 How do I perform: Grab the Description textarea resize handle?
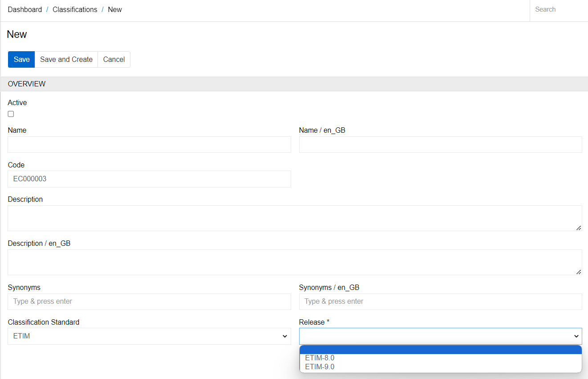[x=578, y=228]
